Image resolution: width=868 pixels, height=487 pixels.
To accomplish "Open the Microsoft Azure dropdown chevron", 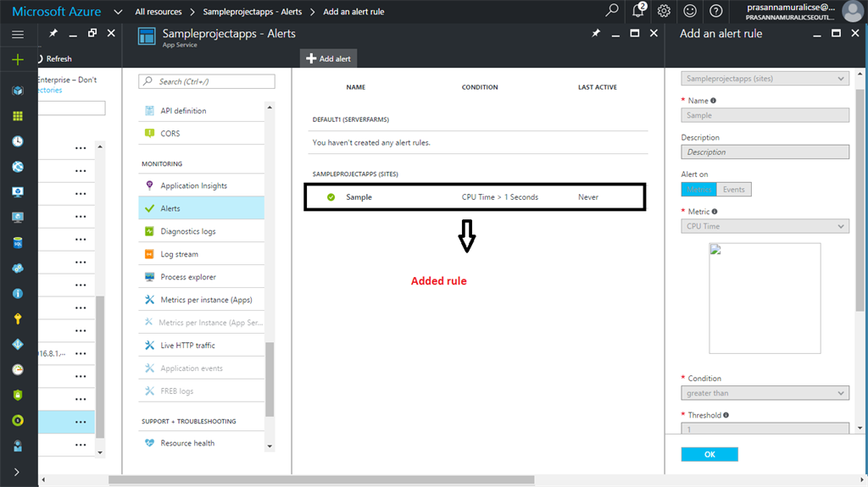I will [x=117, y=12].
